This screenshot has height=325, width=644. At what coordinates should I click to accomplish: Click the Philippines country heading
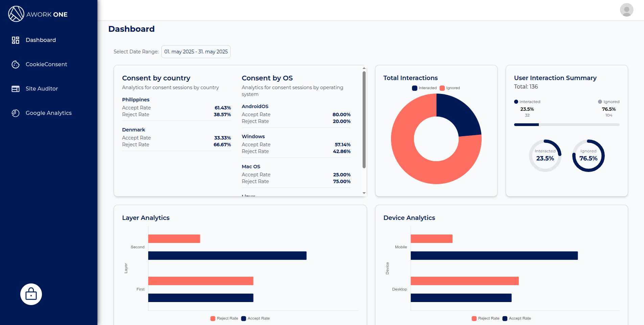(x=136, y=100)
